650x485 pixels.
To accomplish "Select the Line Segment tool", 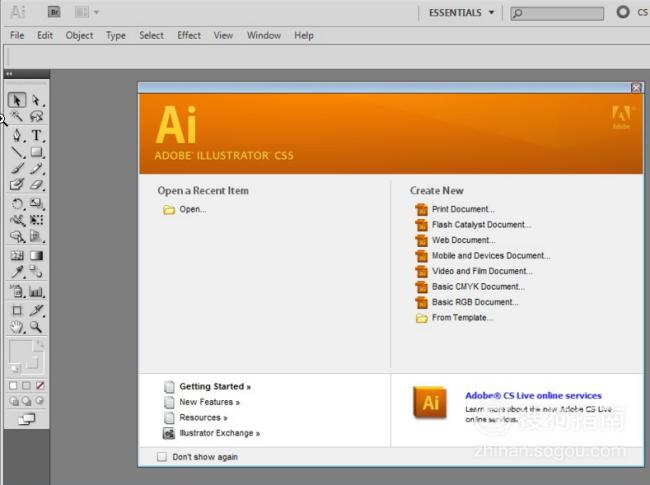I will tap(17, 152).
